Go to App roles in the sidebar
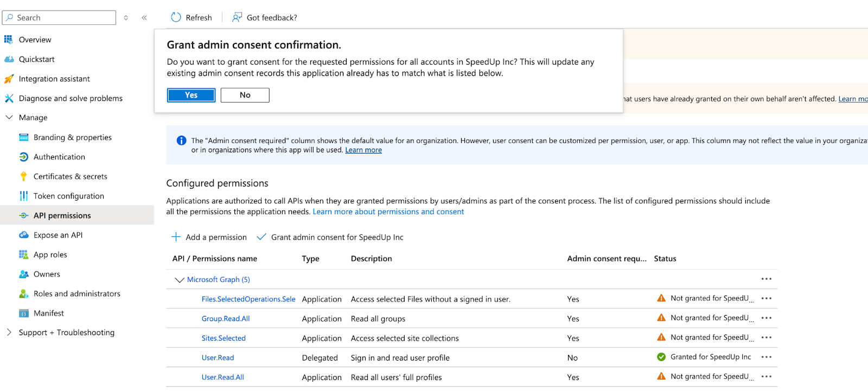Screen dimensions: 868x392 pyautogui.click(x=50, y=254)
